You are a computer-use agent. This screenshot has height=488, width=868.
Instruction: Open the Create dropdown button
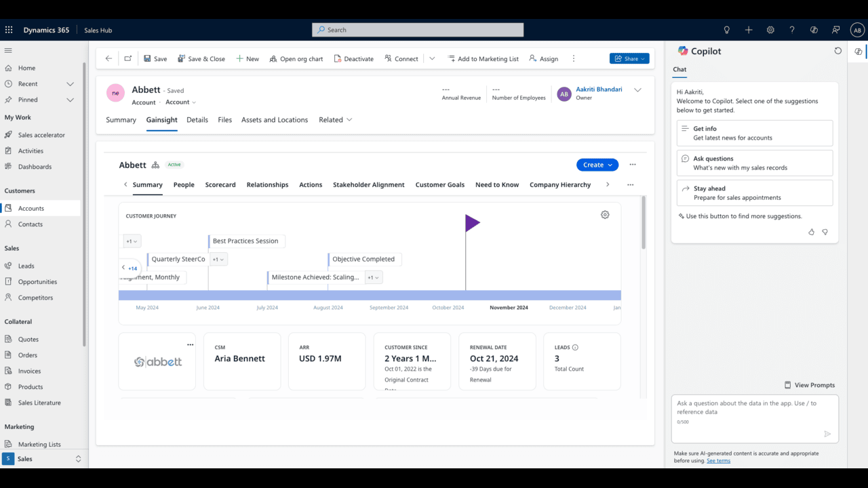click(x=597, y=165)
